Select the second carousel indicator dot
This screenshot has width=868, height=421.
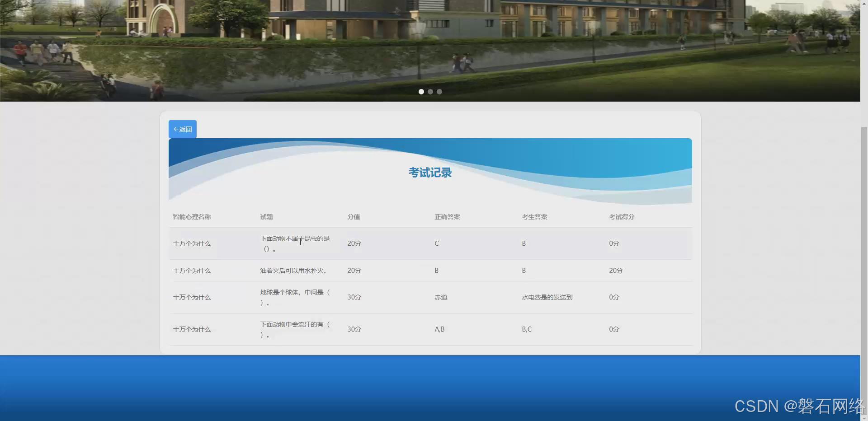pyautogui.click(x=430, y=92)
